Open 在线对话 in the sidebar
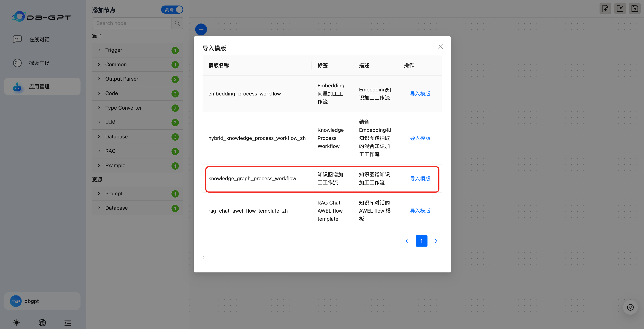The width and height of the screenshot is (644, 329). (39, 39)
